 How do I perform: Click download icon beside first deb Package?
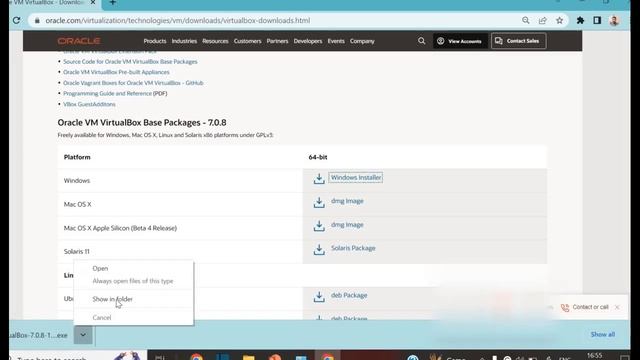(x=319, y=297)
